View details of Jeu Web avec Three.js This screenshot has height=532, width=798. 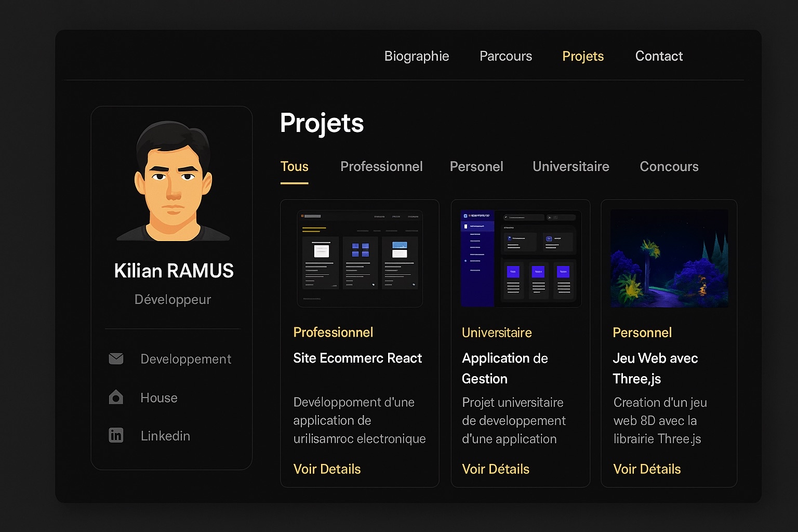coord(647,469)
